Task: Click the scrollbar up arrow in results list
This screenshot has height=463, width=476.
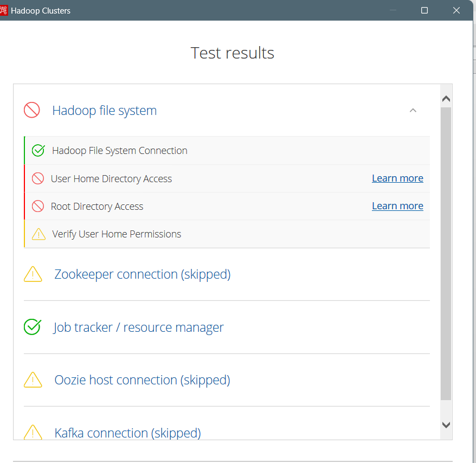Action: 446,99
